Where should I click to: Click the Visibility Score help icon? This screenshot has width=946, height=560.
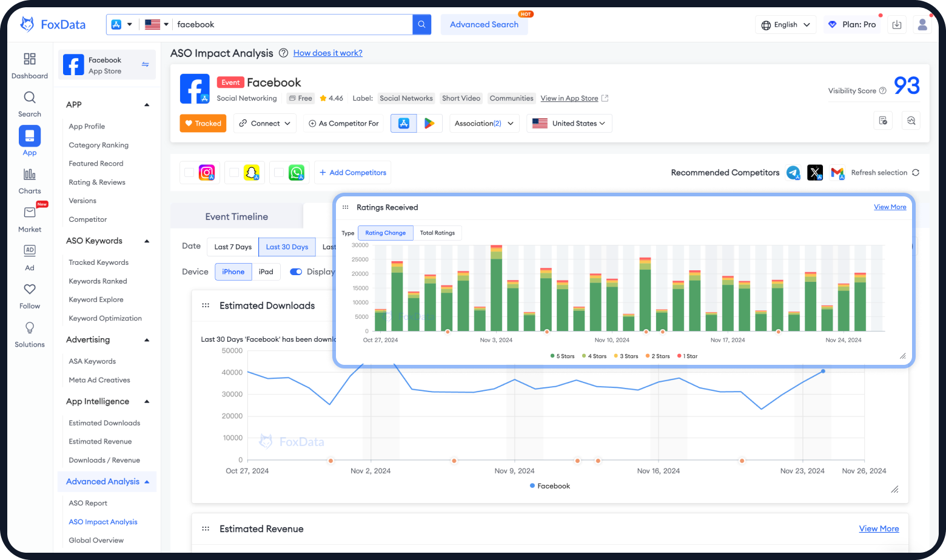883,91
